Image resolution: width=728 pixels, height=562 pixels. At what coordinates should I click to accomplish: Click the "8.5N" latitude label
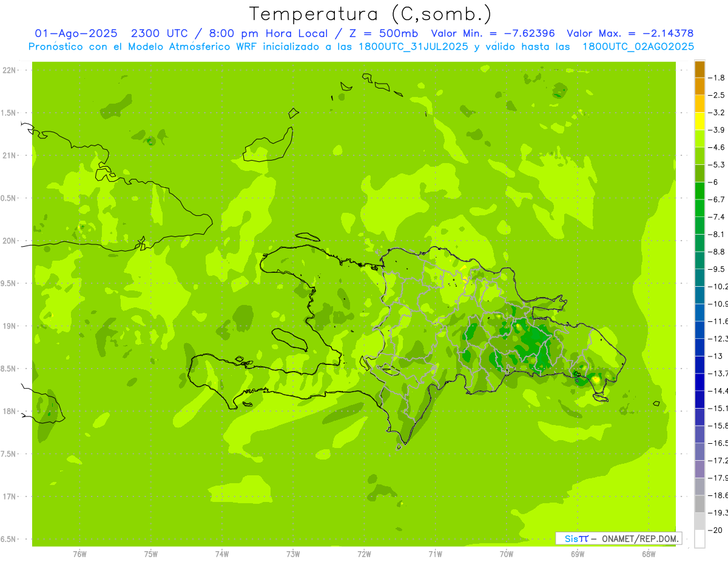pos(8,369)
